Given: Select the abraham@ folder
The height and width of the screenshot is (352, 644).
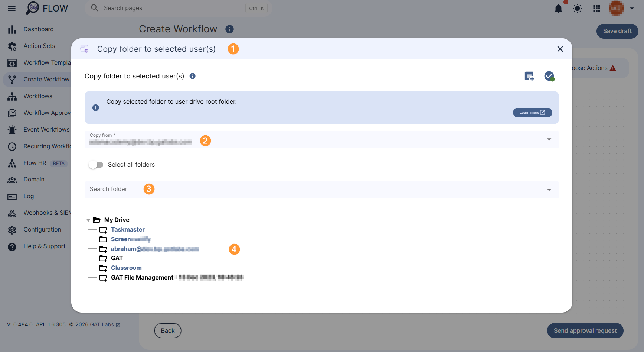Looking at the screenshot, I should tap(155, 249).
